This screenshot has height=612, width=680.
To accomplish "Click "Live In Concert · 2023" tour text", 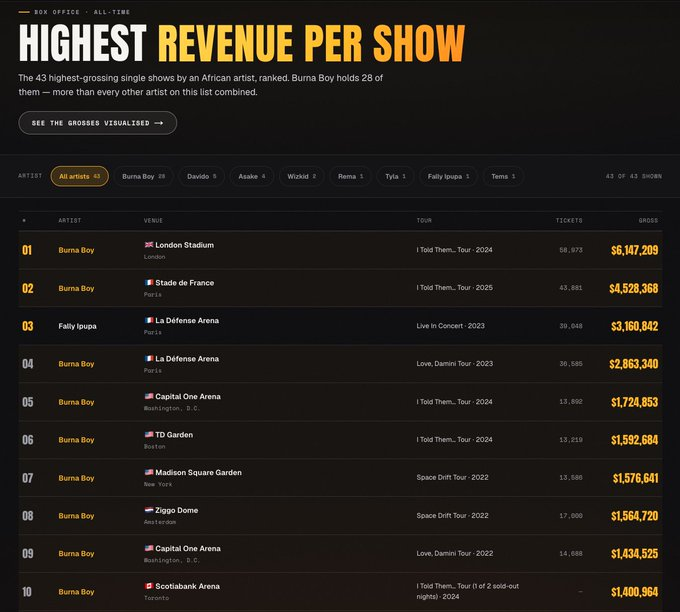I will 451,326.
